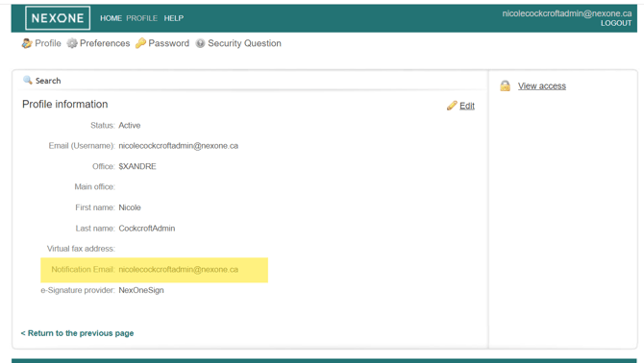Open the View access link
Viewport: 644px width, 363px height.
pyautogui.click(x=542, y=86)
